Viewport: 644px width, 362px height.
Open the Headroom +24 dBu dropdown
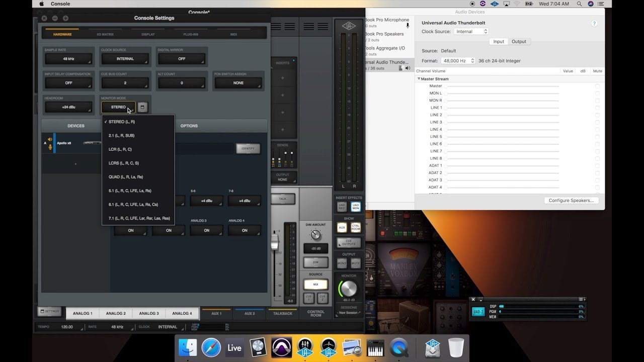tap(68, 107)
